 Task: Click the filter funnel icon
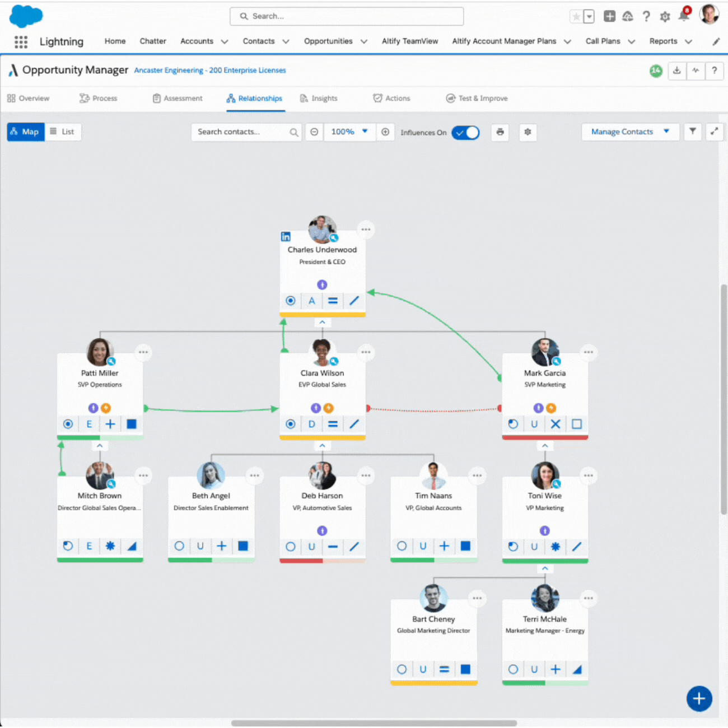click(x=693, y=132)
